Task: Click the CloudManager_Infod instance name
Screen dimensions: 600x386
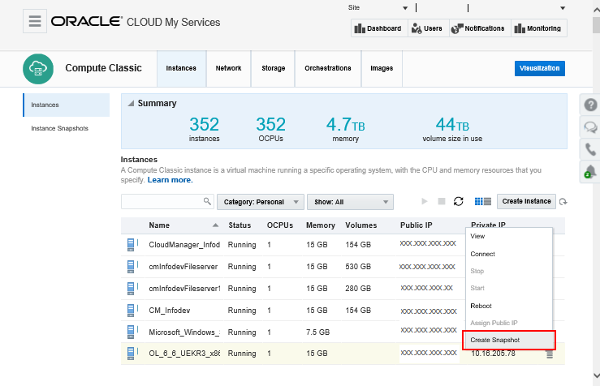Action: point(184,245)
